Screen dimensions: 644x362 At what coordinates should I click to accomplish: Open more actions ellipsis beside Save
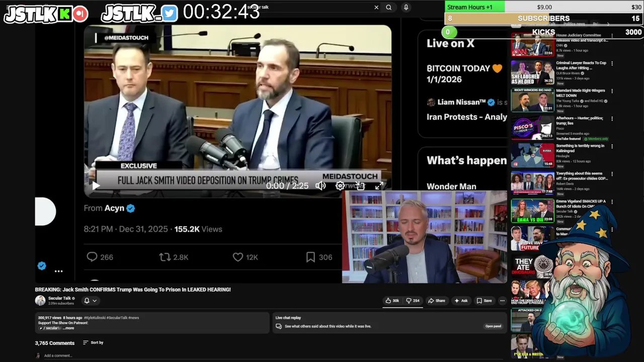tap(502, 301)
